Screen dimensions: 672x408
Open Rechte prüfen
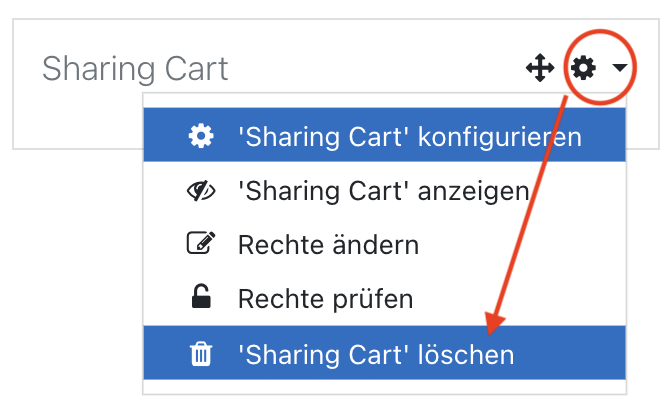[x=384, y=299]
